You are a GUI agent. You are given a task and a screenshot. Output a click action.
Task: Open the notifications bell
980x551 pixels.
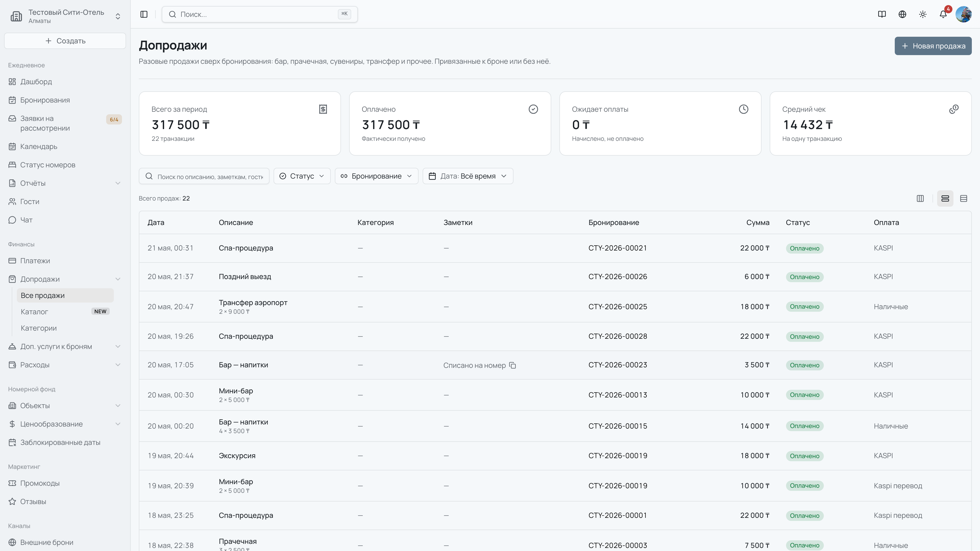tap(943, 15)
